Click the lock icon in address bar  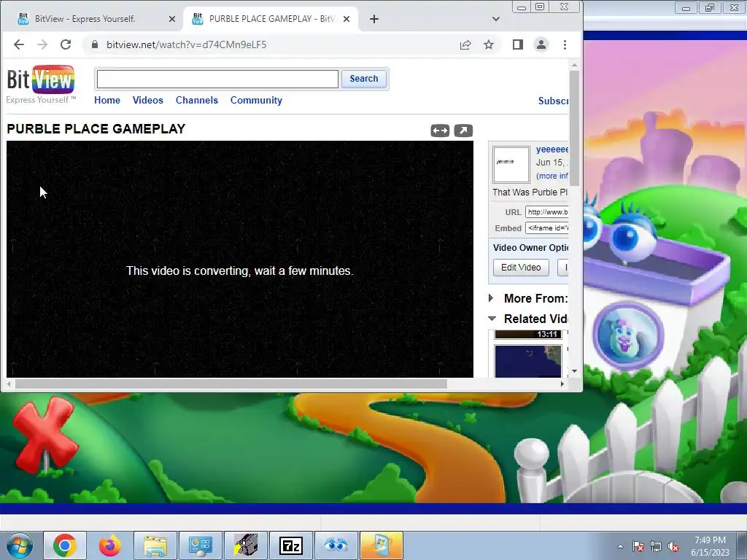tap(95, 44)
